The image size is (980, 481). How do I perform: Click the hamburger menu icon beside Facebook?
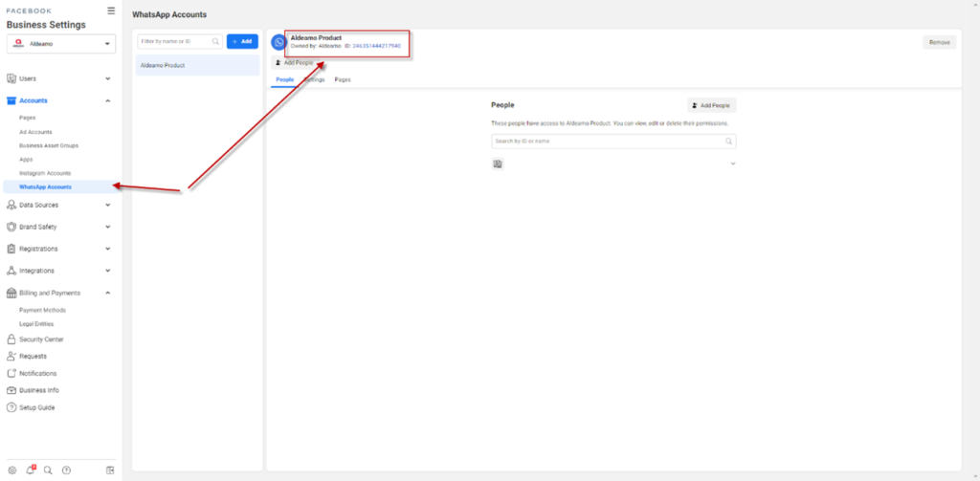point(111,11)
